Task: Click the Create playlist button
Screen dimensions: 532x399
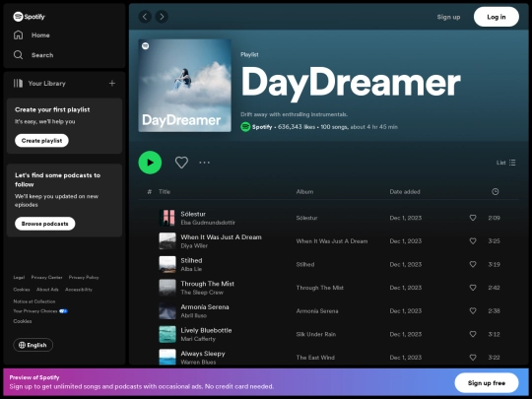Action: point(41,141)
